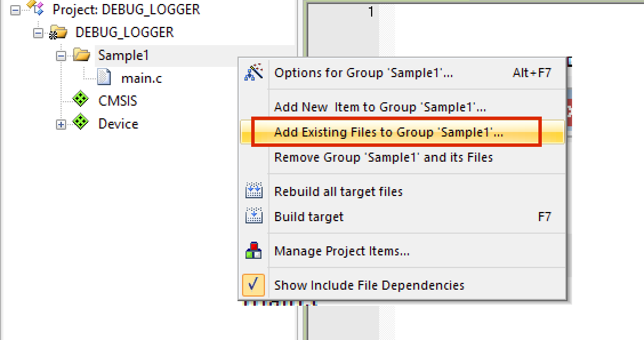This screenshot has width=644, height=340.
Task: Click the Options for Group wand icon
Action: (253, 73)
